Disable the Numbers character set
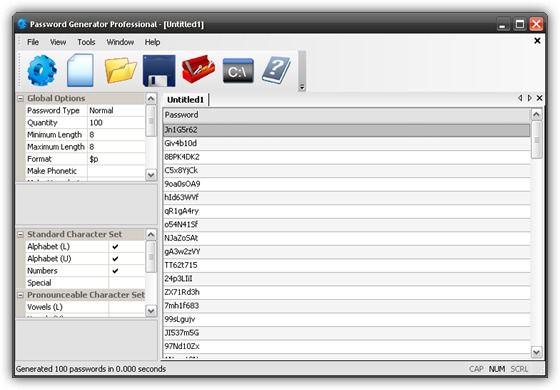The width and height of the screenshot is (560, 390). click(115, 271)
